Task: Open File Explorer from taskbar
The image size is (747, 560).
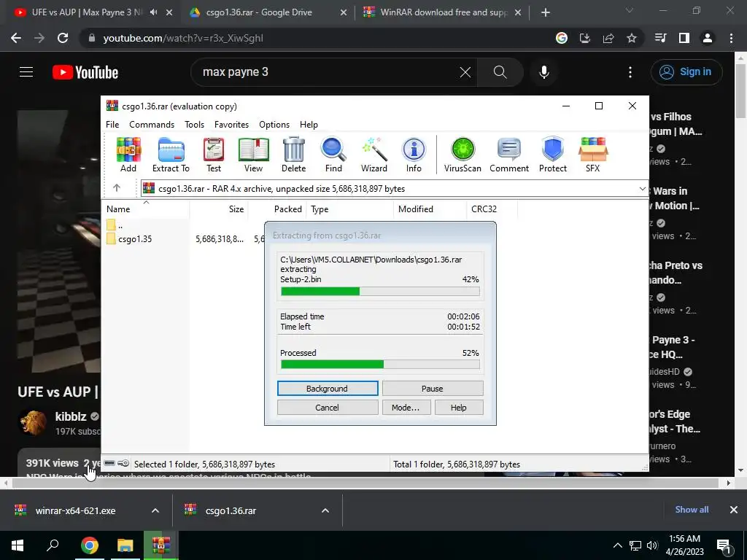Action: pyautogui.click(x=125, y=545)
